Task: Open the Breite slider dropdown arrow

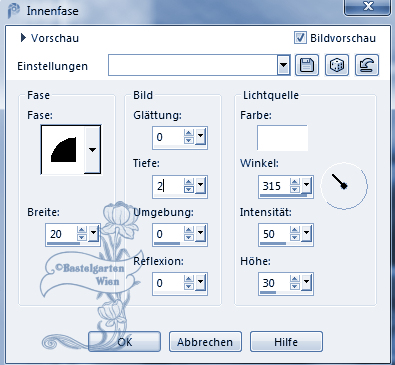Action: click(x=94, y=233)
